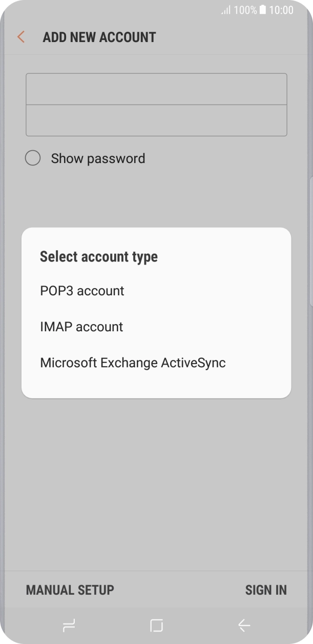This screenshot has width=313, height=644.
Task: Open MANUAL SETUP
Action: (70, 590)
